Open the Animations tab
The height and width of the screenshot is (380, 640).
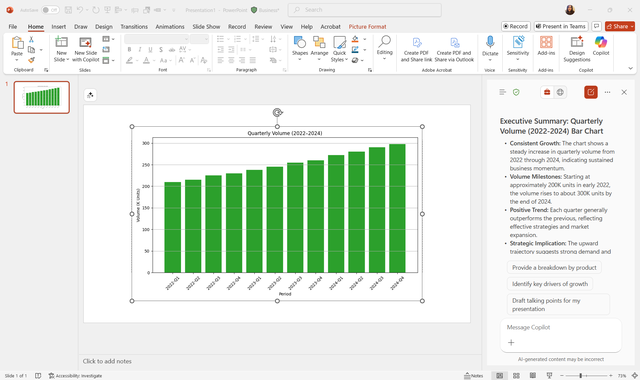(x=170, y=27)
